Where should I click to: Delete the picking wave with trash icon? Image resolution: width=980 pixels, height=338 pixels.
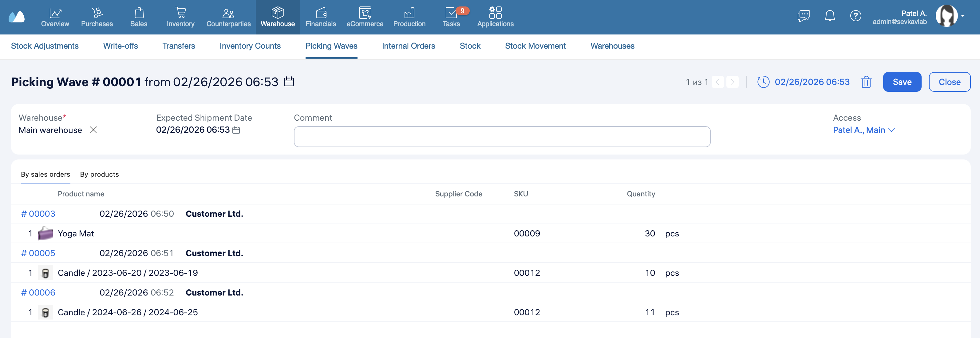866,82
